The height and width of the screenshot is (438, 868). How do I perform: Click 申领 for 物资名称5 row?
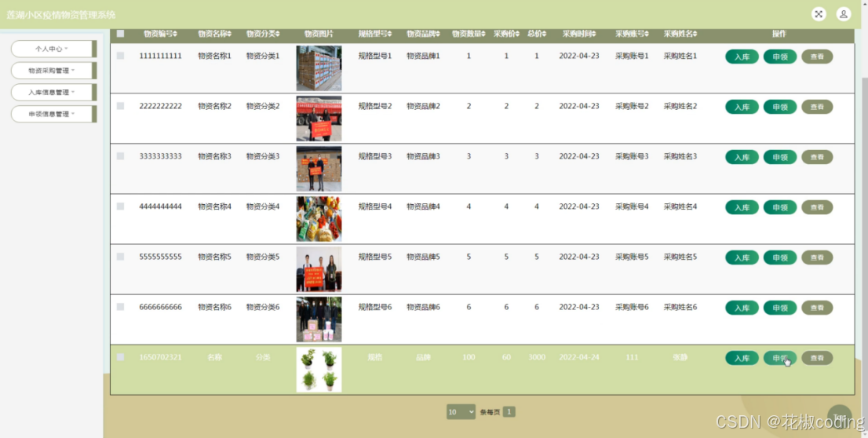click(x=780, y=257)
